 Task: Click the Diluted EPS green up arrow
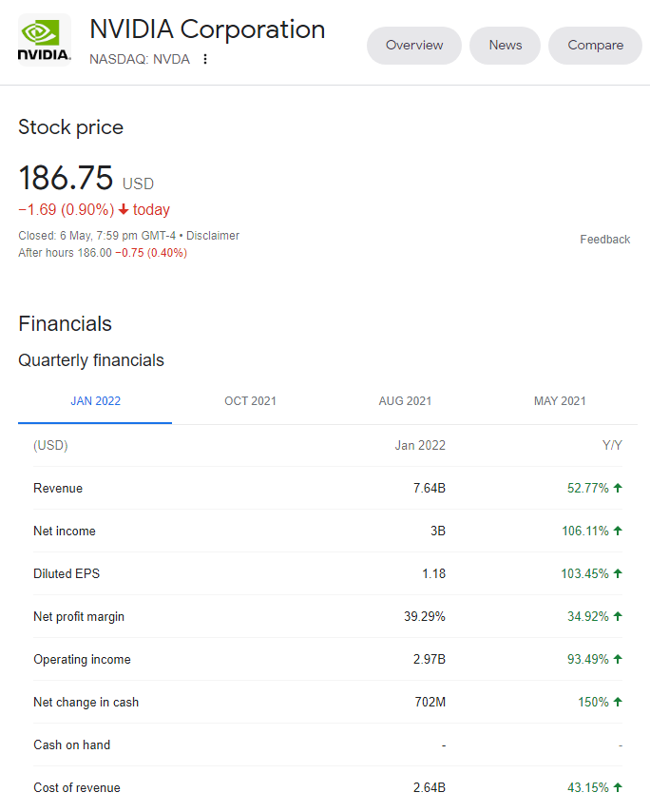click(x=618, y=573)
